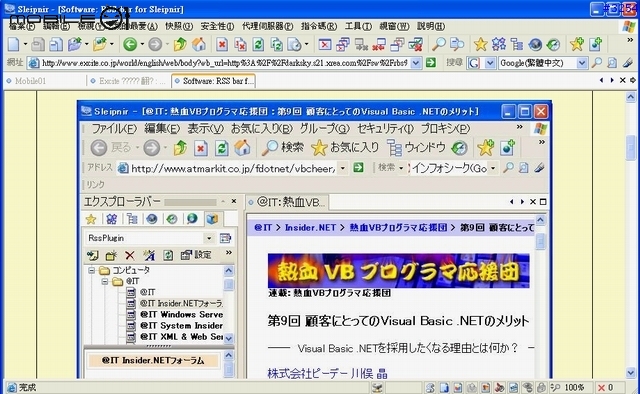640x394 pixels.
Task: Open the auto-refresh dropdown arrow
Action: (x=307, y=44)
